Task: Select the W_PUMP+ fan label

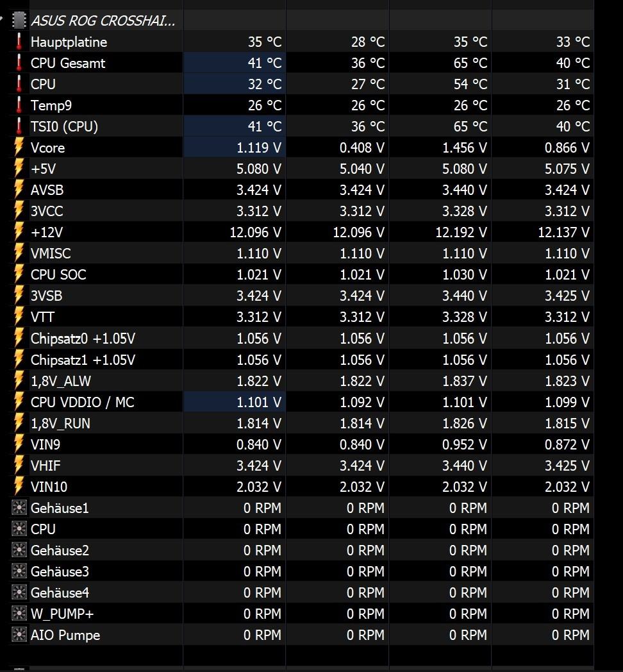Action: (x=62, y=614)
